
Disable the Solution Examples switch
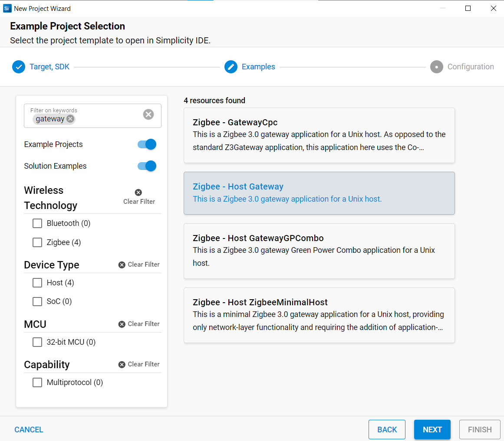[x=147, y=166]
